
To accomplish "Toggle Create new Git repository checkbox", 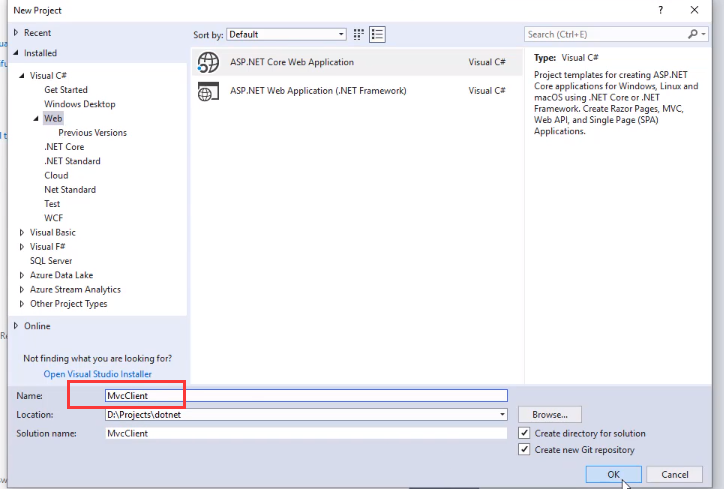I will pos(524,449).
